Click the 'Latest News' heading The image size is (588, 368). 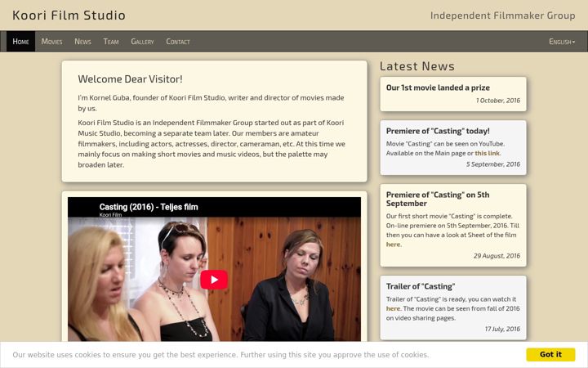coord(417,66)
